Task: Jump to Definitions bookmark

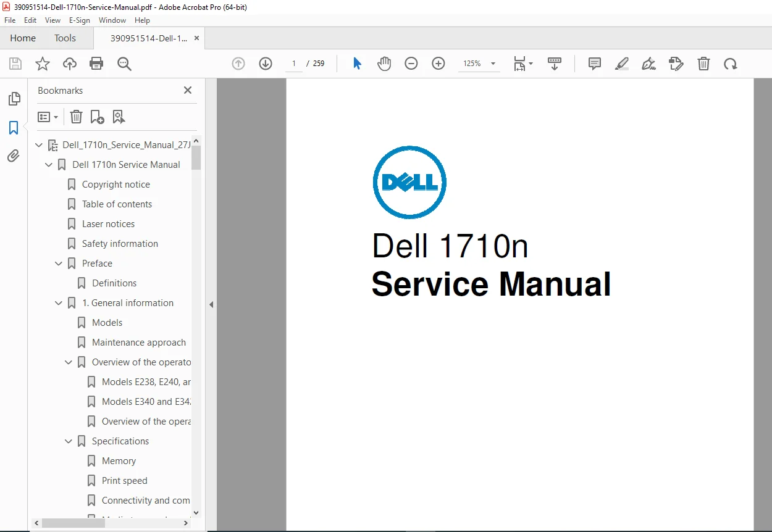Action: 114,283
